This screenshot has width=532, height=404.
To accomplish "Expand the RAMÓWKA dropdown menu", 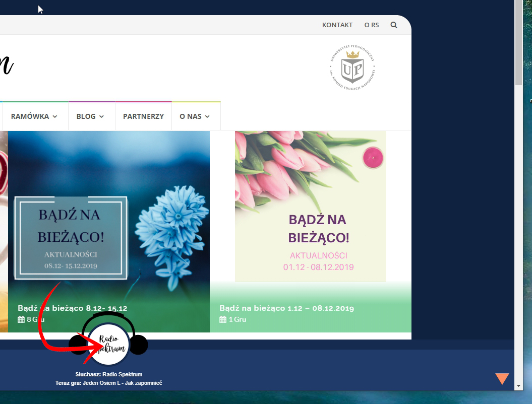I will point(34,116).
